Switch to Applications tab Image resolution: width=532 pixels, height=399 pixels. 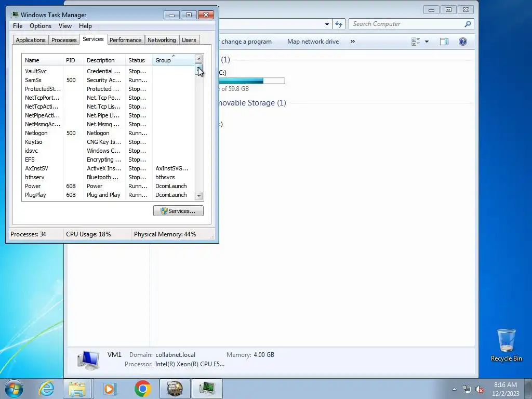pos(31,40)
